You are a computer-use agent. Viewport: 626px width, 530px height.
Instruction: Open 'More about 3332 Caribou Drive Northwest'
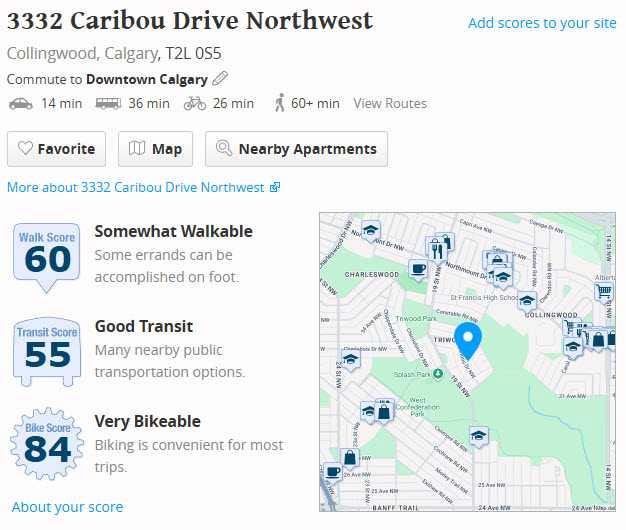click(x=143, y=187)
